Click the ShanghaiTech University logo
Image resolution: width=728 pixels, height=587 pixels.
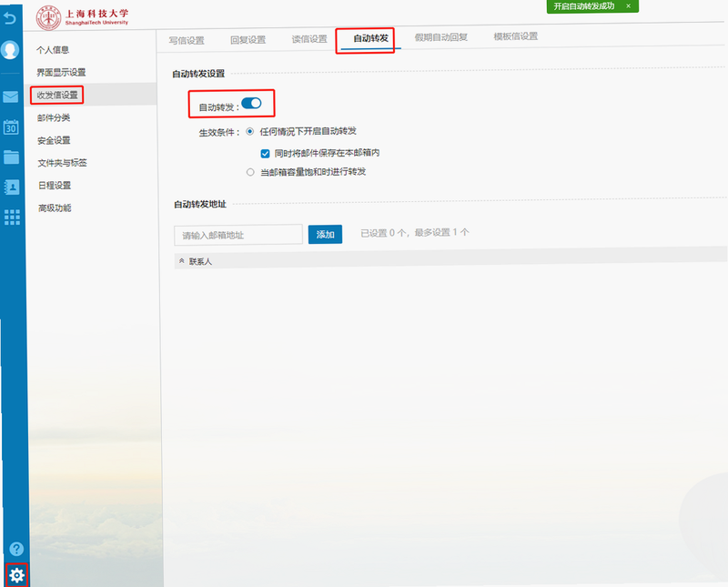coord(82,17)
